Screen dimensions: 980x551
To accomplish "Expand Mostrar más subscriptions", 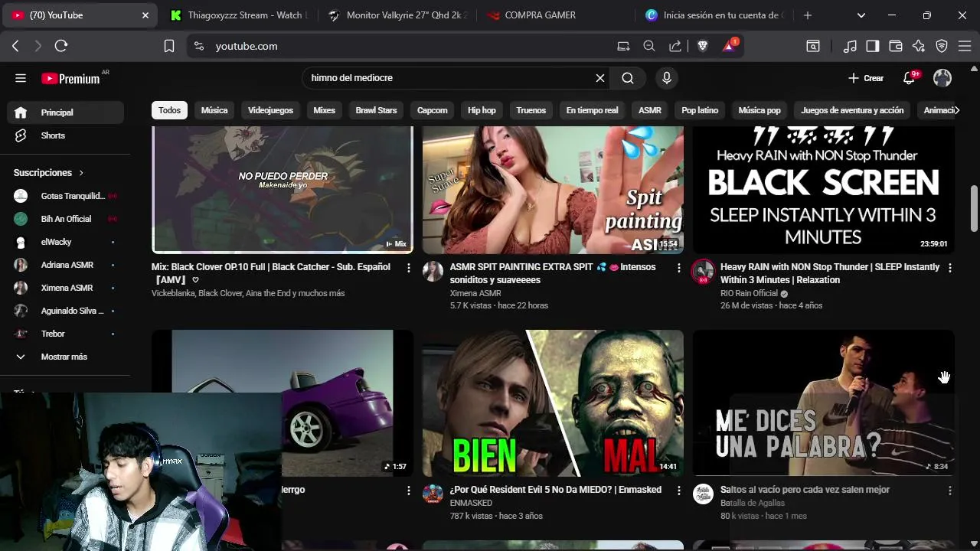I will click(x=66, y=357).
